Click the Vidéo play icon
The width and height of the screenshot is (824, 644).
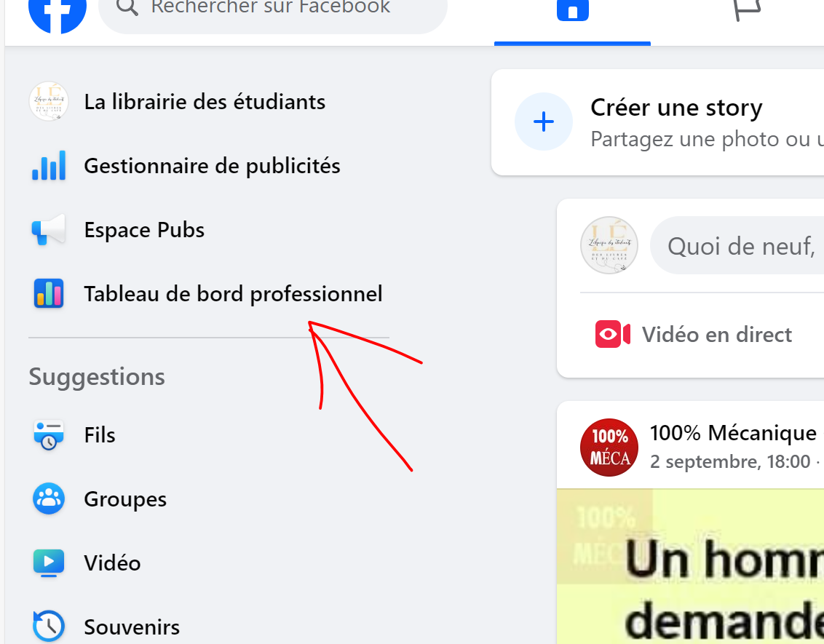[x=49, y=562]
